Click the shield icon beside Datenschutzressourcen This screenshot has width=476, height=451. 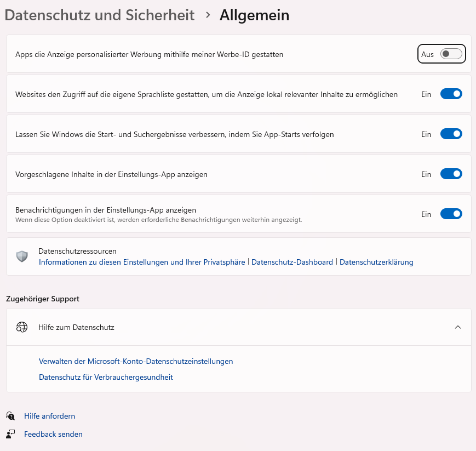pyautogui.click(x=22, y=256)
